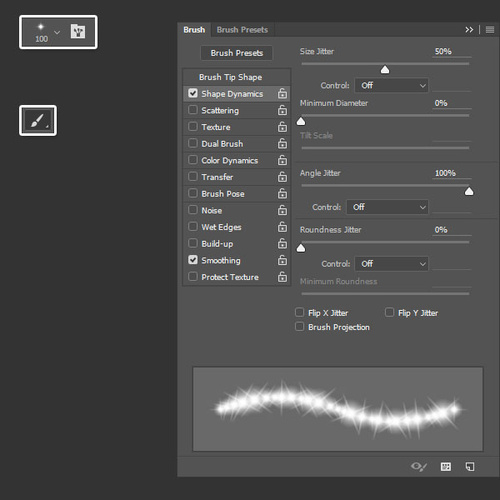The image size is (500, 500).
Task: Switch to the Brush Presets tab
Action: point(242,30)
